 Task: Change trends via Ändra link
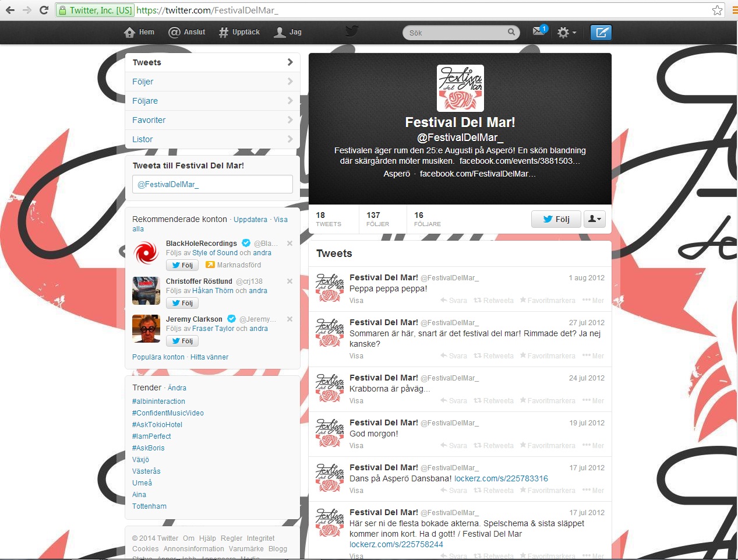(177, 388)
